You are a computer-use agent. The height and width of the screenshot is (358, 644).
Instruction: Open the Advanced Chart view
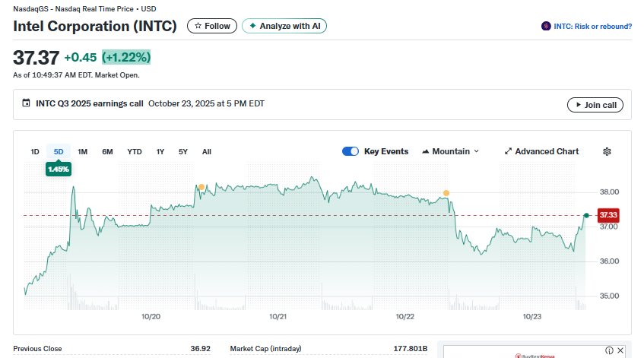(541, 151)
